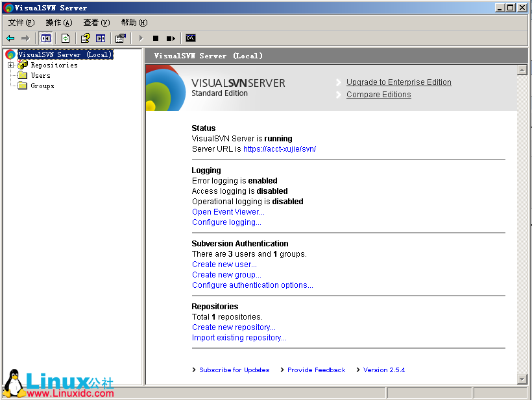This screenshot has width=532, height=400.
Task: Select VisualSVN Server (Local) tree item
Action: (65, 54)
